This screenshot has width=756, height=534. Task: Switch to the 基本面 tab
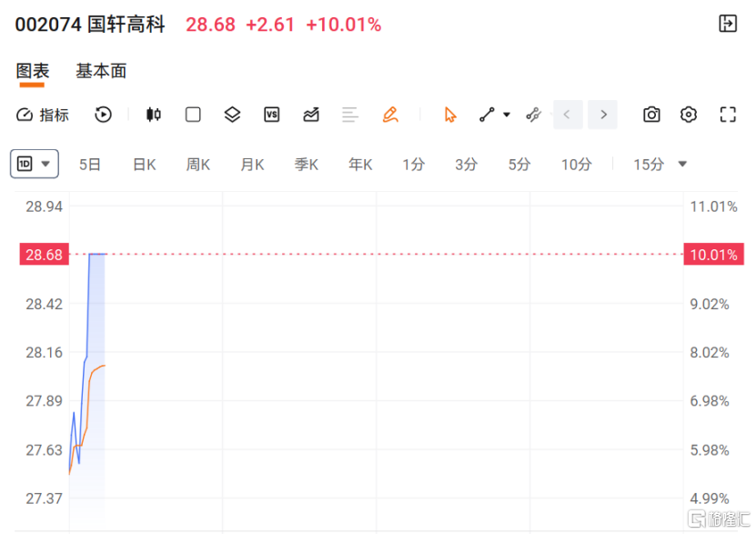(x=101, y=71)
